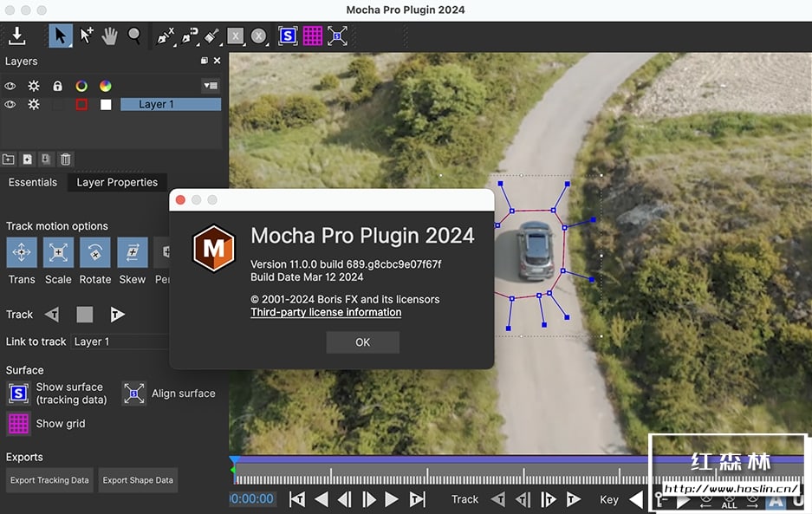Track forwards one frame in timeline controls

(548, 499)
